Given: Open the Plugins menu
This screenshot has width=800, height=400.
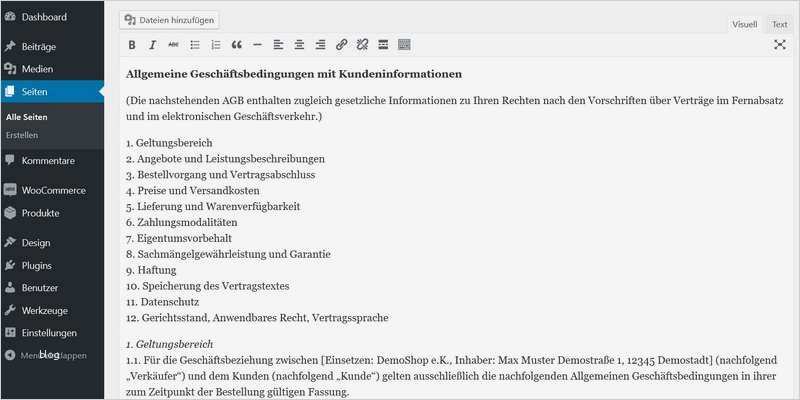Looking at the screenshot, I should click(36, 266).
